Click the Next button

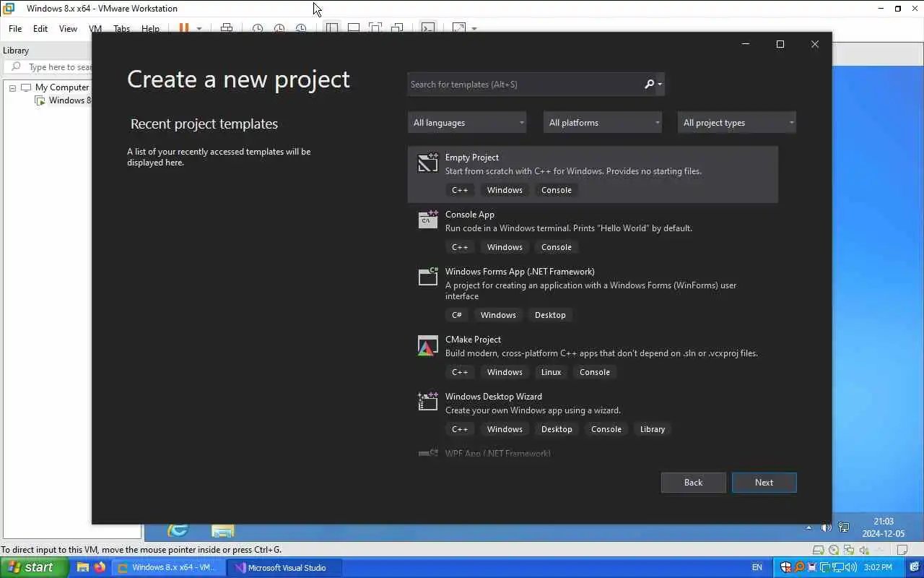pyautogui.click(x=764, y=483)
